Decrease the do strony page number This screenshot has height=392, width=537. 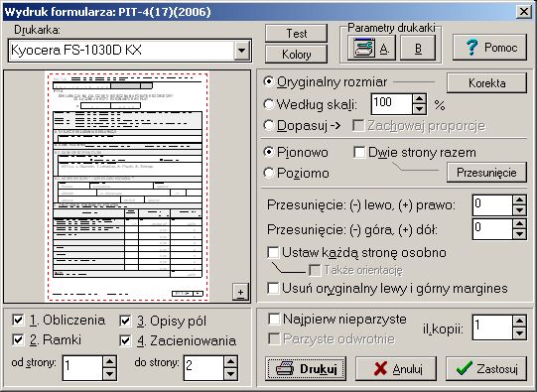click(230, 373)
